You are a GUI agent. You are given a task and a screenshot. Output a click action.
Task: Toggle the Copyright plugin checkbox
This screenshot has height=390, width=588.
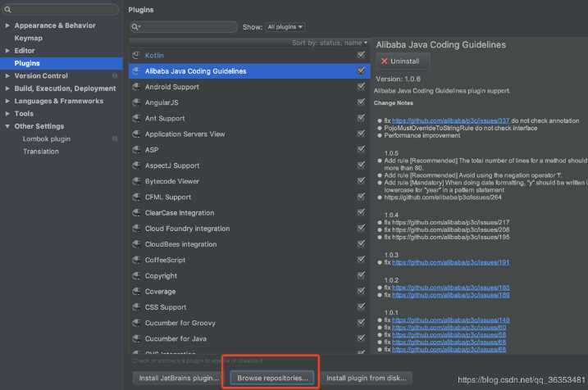[x=361, y=275]
